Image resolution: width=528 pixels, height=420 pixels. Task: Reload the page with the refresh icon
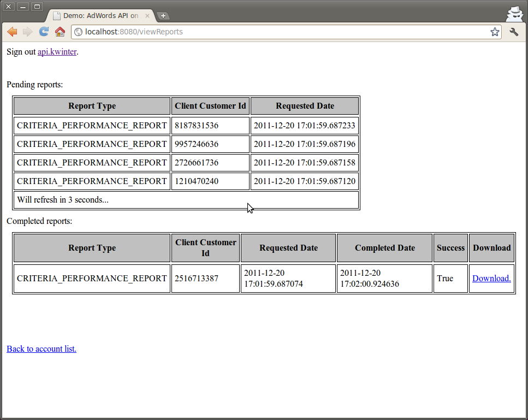tap(44, 32)
